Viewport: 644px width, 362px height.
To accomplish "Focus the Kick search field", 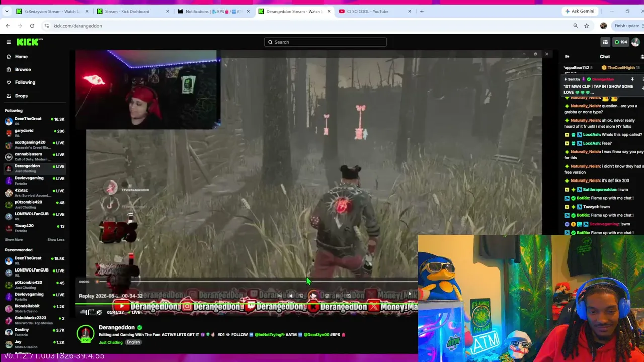I will click(x=326, y=42).
